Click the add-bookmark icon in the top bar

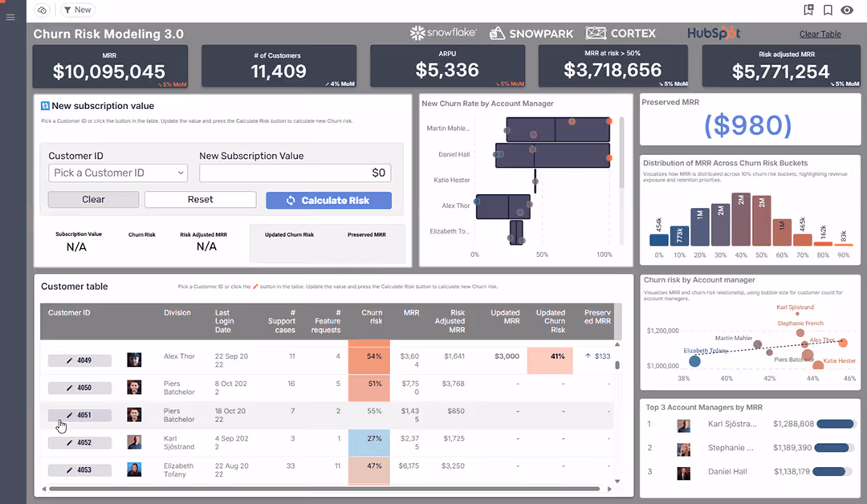pos(809,10)
